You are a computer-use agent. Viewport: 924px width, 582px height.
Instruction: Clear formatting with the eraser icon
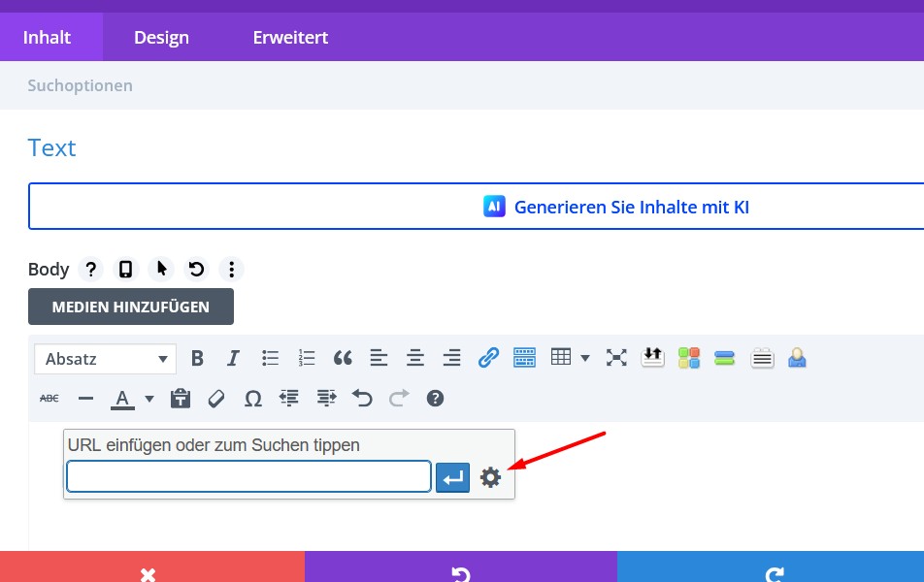click(216, 399)
